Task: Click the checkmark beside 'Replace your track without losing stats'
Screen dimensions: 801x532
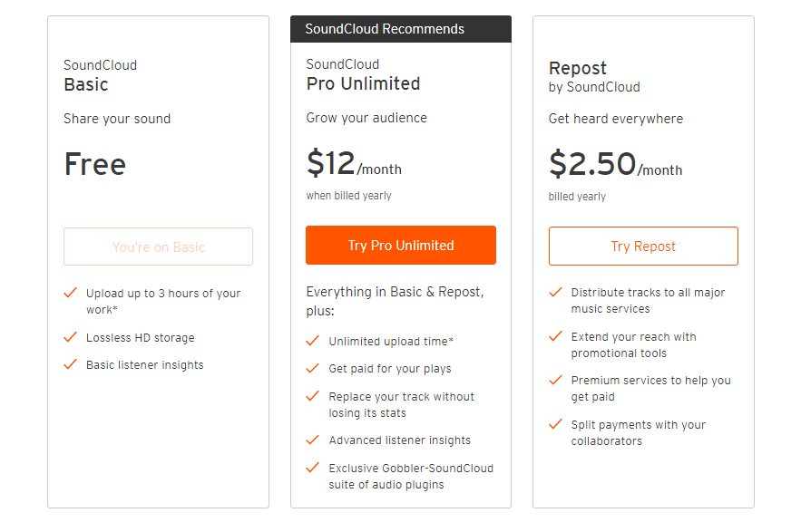Action: tap(313, 397)
